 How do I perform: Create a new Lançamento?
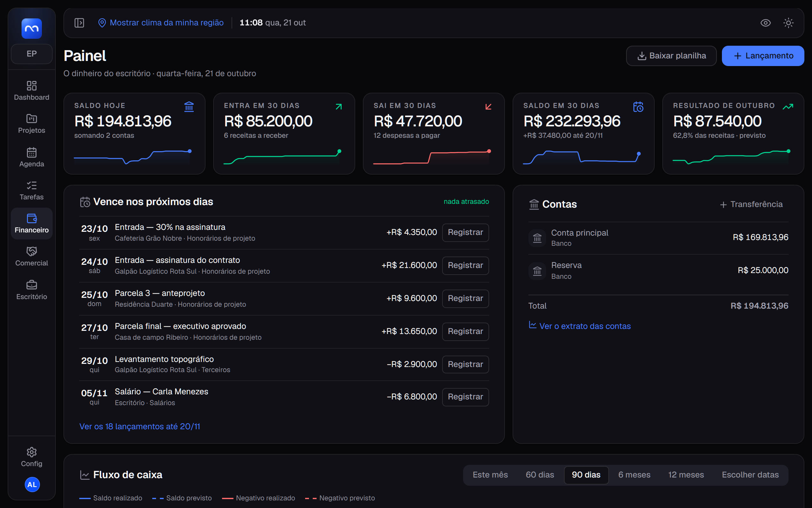click(x=763, y=56)
